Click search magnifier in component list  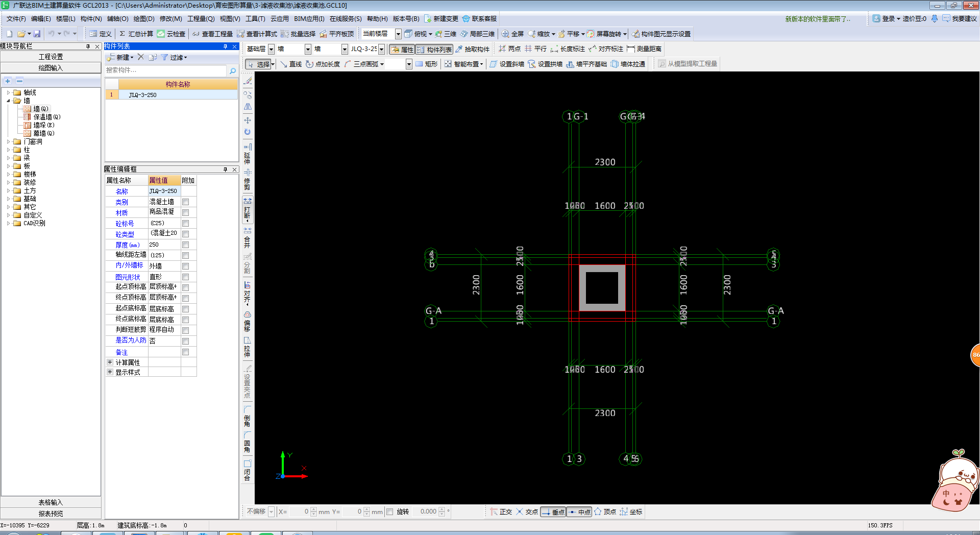tap(233, 70)
